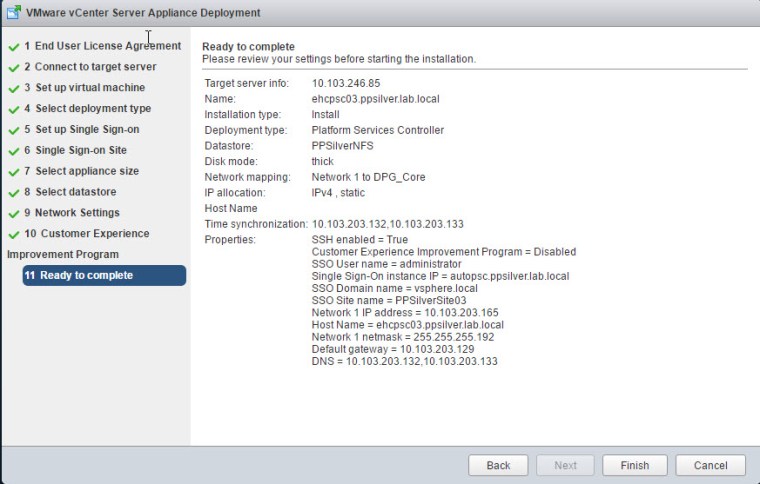Select step 11 Ready to complete
This screenshot has width=760, height=484.
[x=104, y=275]
